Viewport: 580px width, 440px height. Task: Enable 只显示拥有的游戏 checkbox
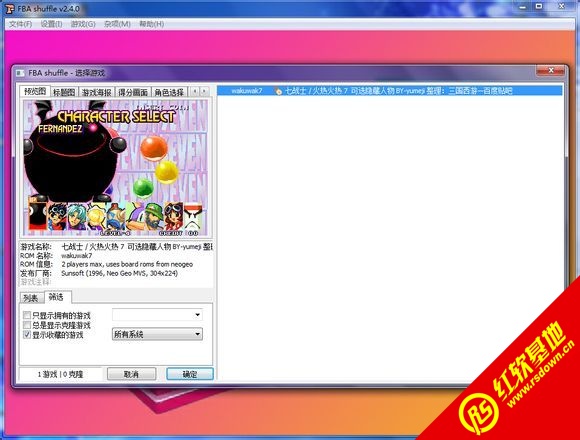click(x=27, y=315)
